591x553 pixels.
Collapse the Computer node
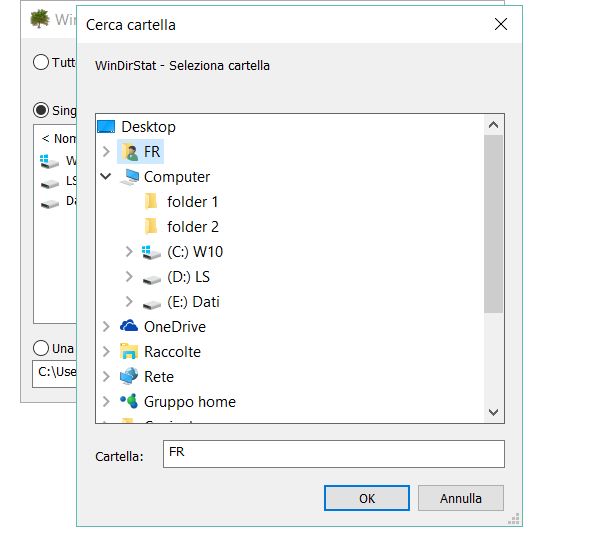coord(106,176)
